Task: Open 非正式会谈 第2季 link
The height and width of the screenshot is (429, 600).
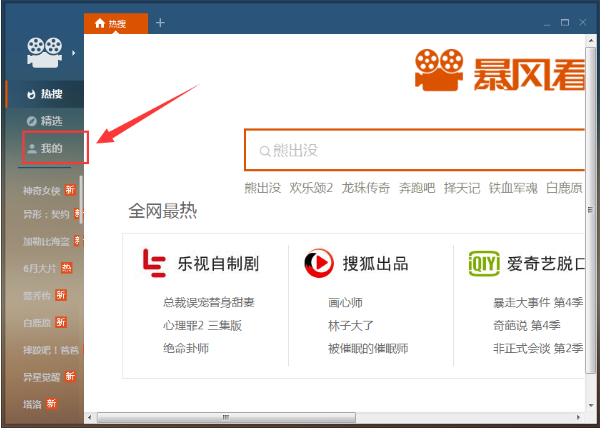Action: click(538, 348)
